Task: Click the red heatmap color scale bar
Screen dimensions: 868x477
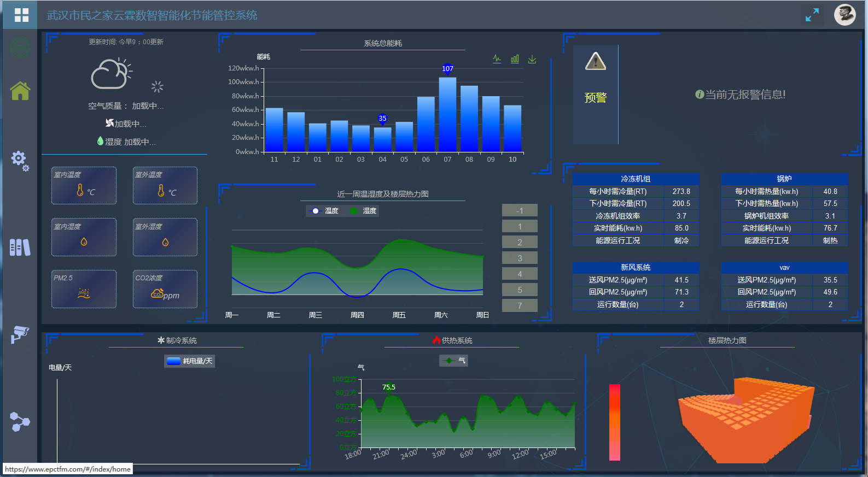Action: pos(615,422)
